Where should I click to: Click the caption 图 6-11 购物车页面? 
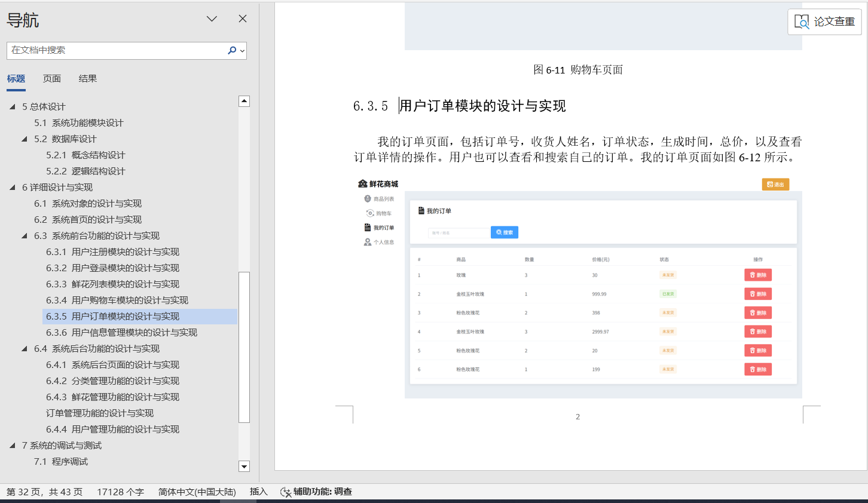pyautogui.click(x=578, y=70)
